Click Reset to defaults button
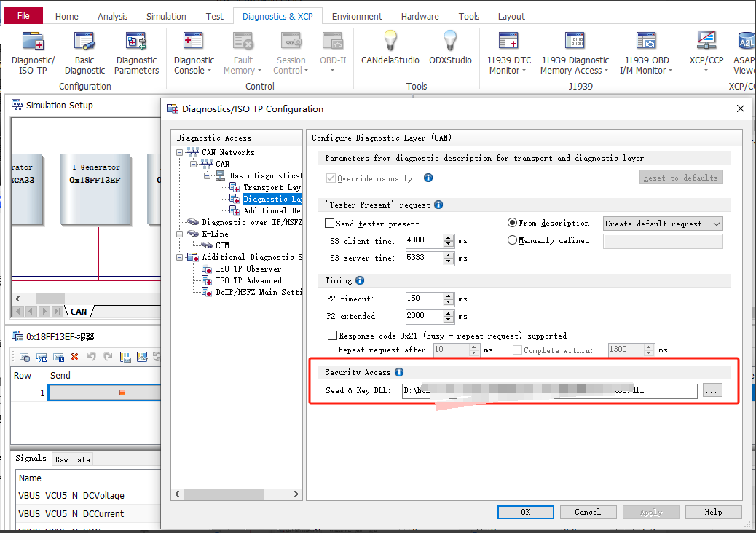The width and height of the screenshot is (756, 533). click(x=681, y=178)
